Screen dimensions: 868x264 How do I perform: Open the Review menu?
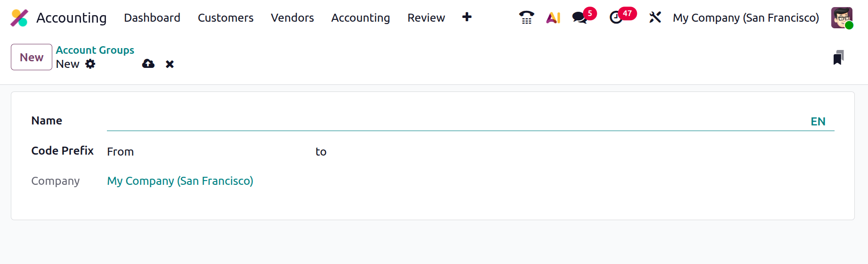pyautogui.click(x=426, y=18)
